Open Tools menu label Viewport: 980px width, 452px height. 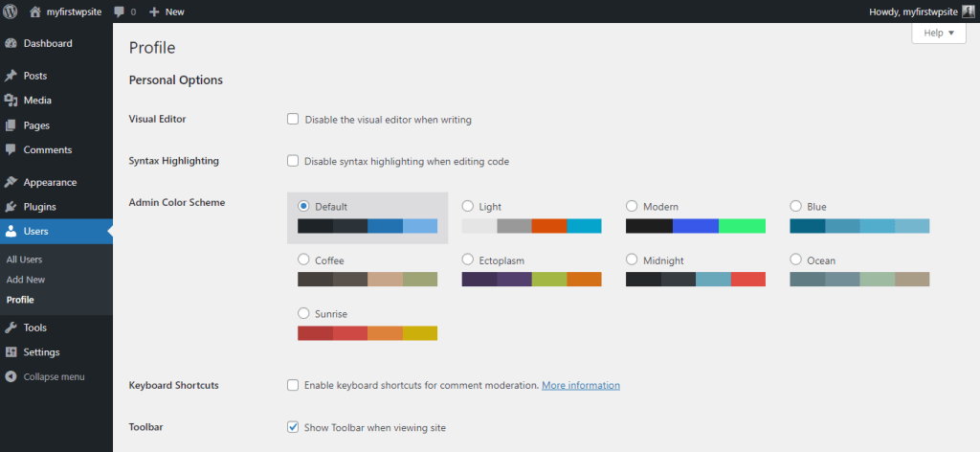(x=35, y=328)
